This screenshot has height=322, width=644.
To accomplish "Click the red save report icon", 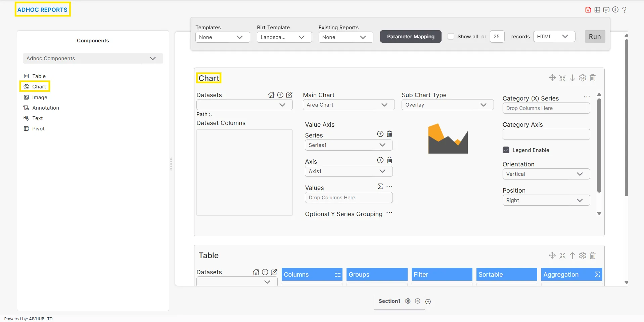I will (x=588, y=10).
